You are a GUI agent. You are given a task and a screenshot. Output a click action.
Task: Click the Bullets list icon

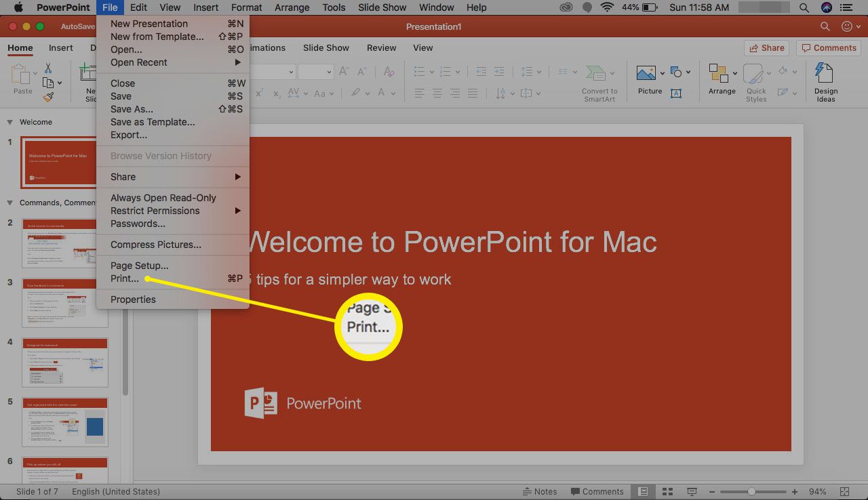pyautogui.click(x=420, y=72)
